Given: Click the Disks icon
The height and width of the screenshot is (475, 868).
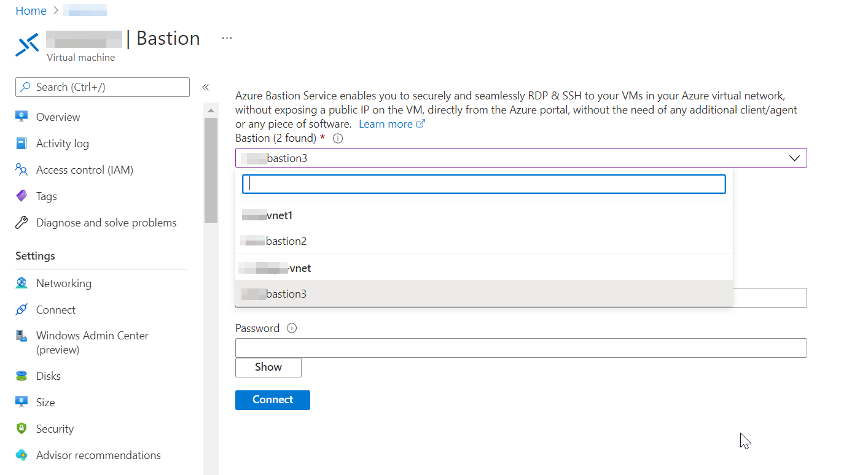Looking at the screenshot, I should tap(22, 376).
